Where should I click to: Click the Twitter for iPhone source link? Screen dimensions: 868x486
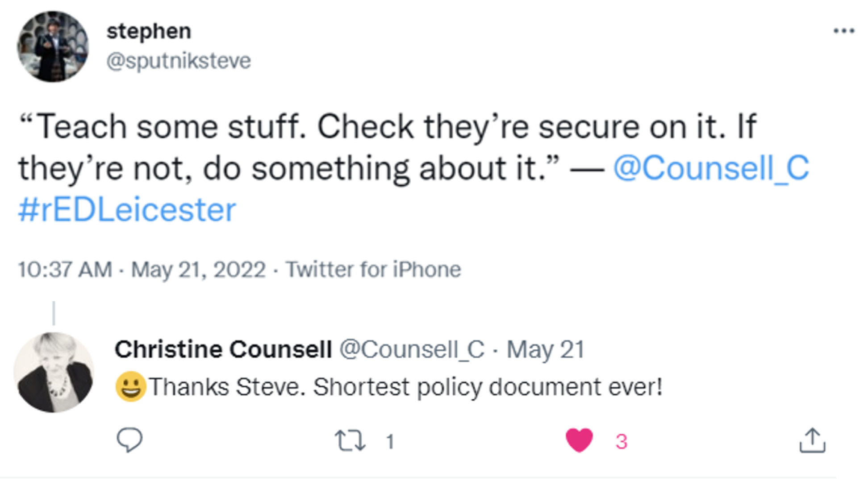pyautogui.click(x=373, y=269)
